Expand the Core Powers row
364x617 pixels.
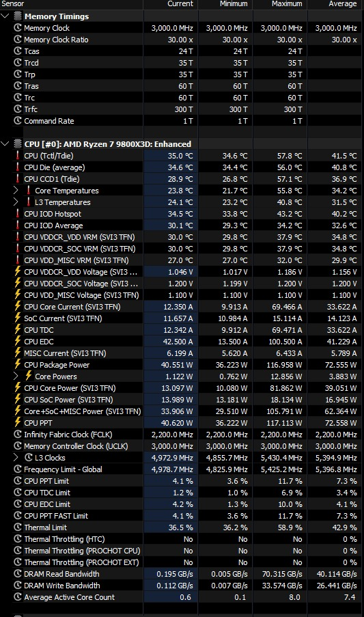(16, 376)
